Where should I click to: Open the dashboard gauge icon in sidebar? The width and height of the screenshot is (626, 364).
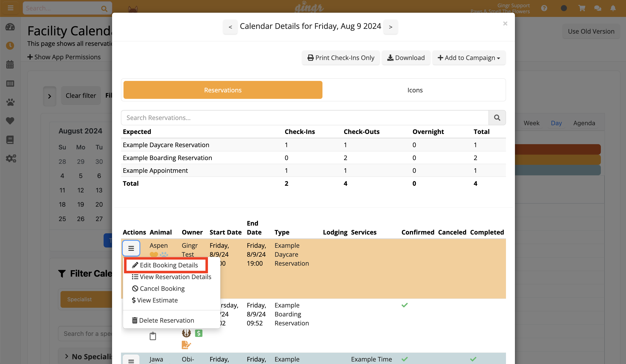10,27
